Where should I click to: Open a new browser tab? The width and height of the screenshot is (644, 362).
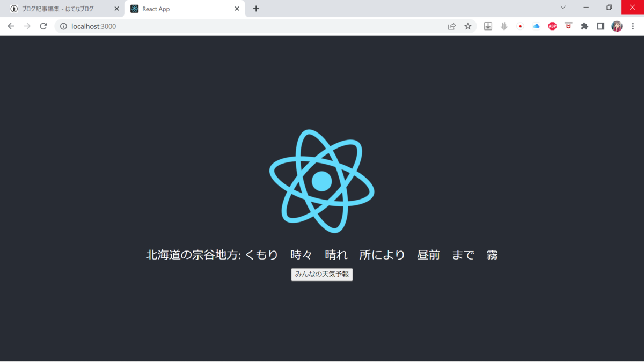click(x=256, y=9)
